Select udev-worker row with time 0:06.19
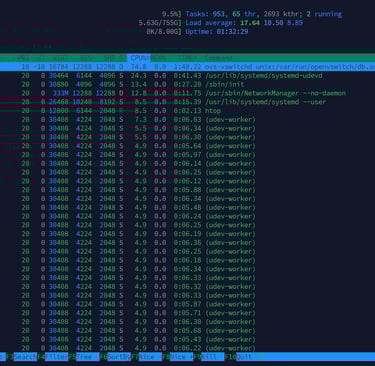This screenshot has width=375, height=366. (187, 234)
